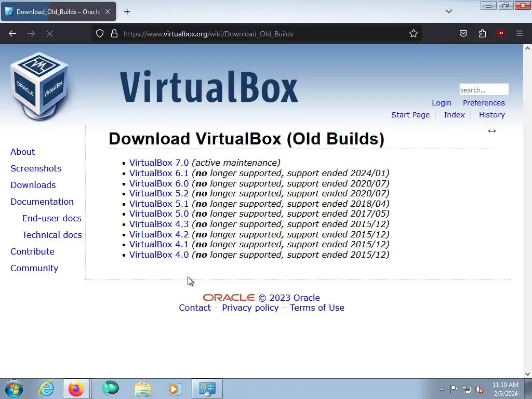Open the Firefox hamburger menu
The height and width of the screenshot is (399, 532).
point(520,34)
